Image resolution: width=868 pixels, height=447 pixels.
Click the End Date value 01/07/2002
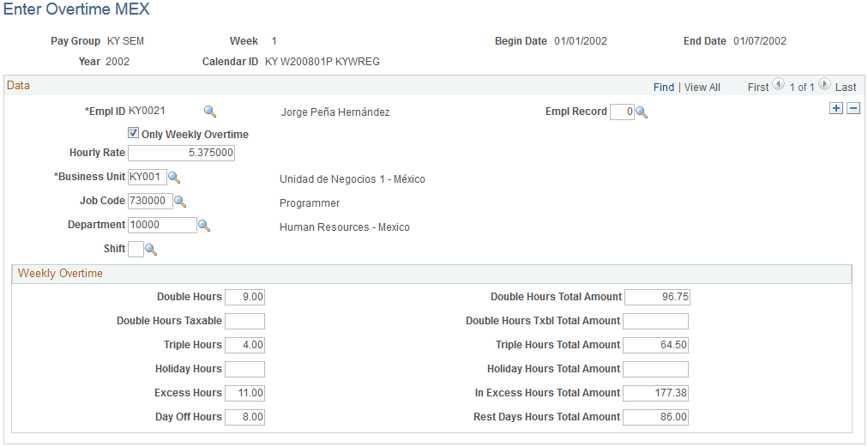point(760,41)
